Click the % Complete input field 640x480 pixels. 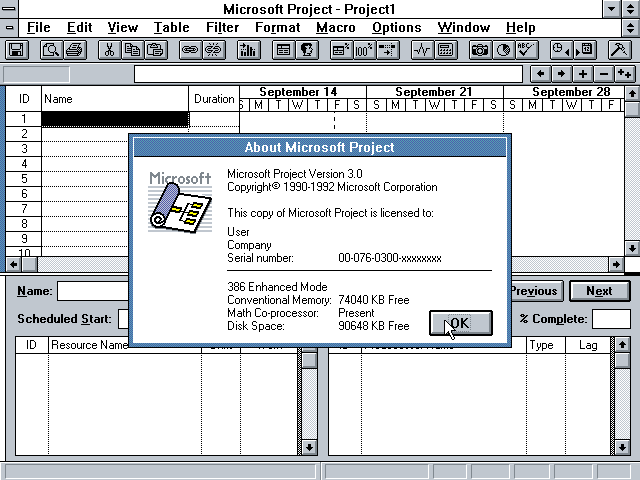pos(611,319)
